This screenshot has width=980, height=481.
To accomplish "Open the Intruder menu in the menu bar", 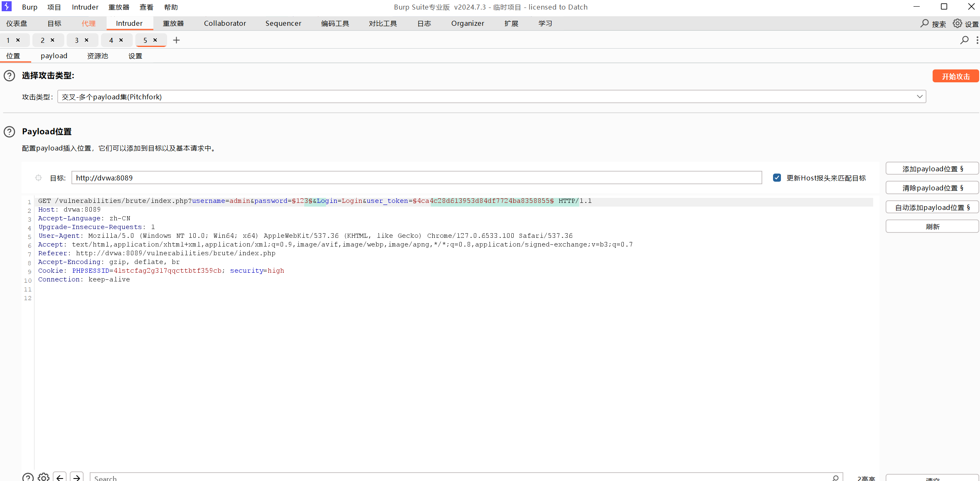I will pyautogui.click(x=85, y=7).
